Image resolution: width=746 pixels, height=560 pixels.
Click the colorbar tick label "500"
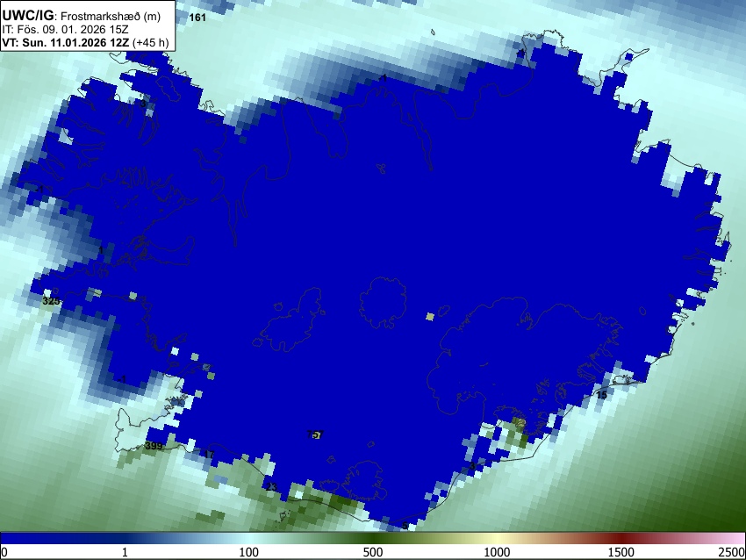(372, 552)
